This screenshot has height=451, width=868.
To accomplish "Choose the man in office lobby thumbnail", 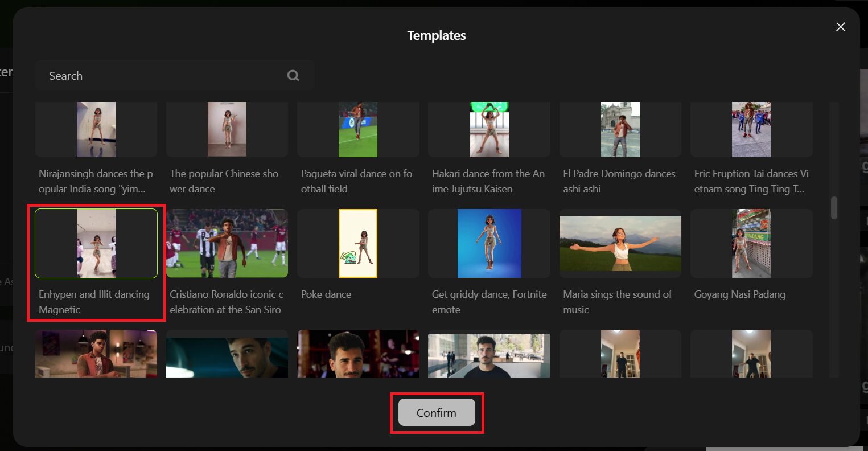I will coord(489,355).
